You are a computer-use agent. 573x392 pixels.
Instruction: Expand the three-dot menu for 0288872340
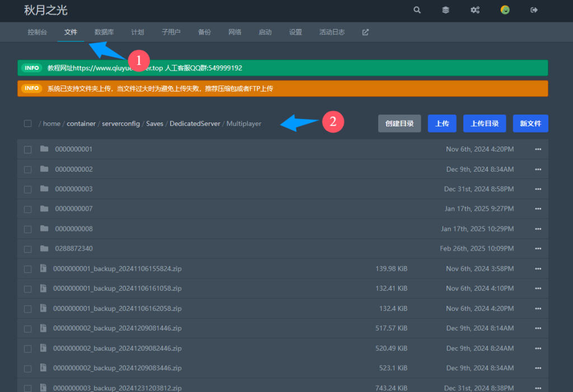pyautogui.click(x=538, y=249)
